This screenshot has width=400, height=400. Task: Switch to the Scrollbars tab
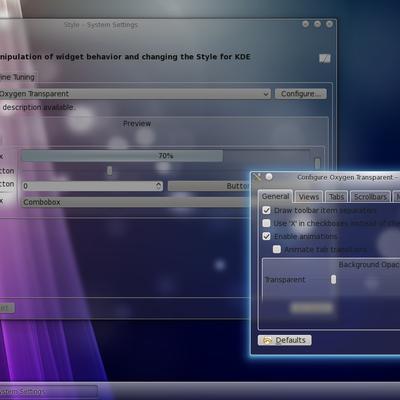[x=370, y=197]
